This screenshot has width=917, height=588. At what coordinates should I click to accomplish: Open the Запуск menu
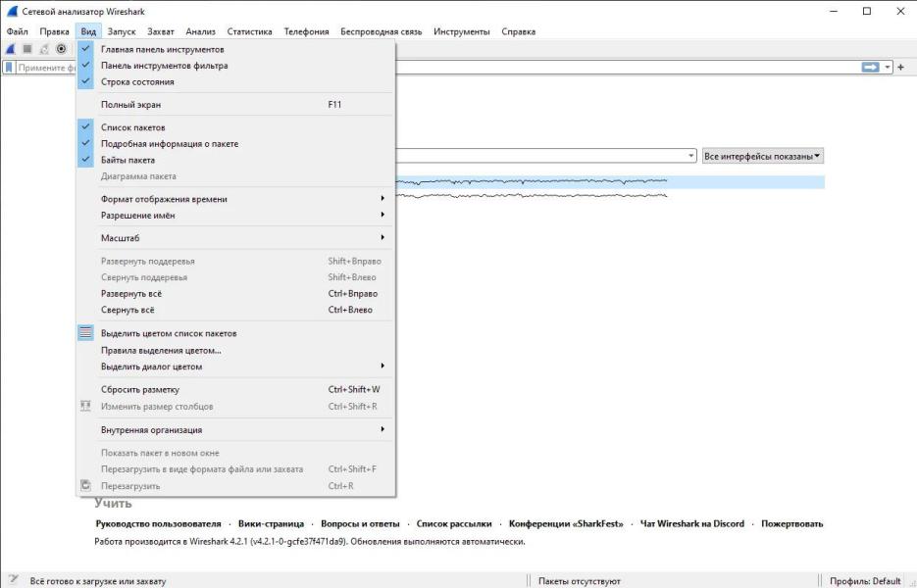pyautogui.click(x=122, y=31)
